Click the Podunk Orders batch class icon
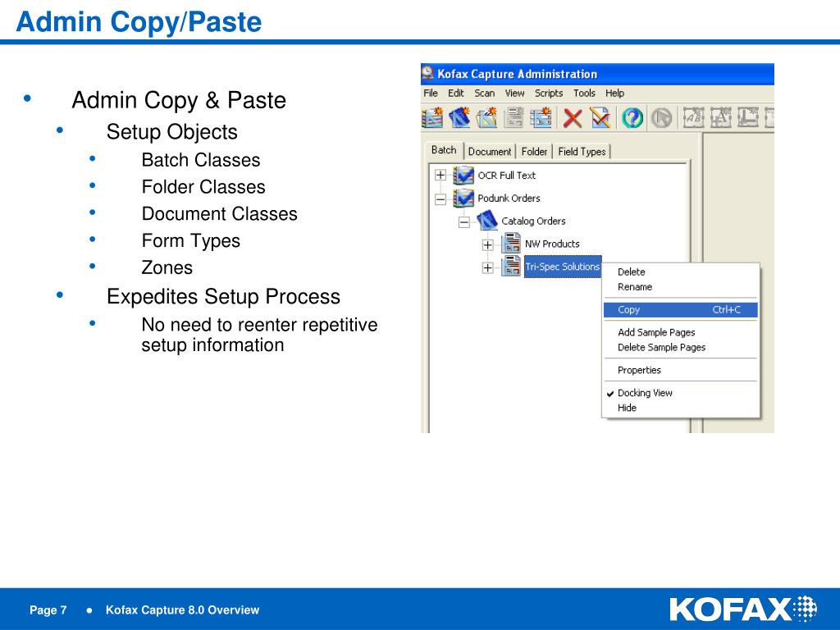Viewport: 840px width, 630px height. click(463, 199)
